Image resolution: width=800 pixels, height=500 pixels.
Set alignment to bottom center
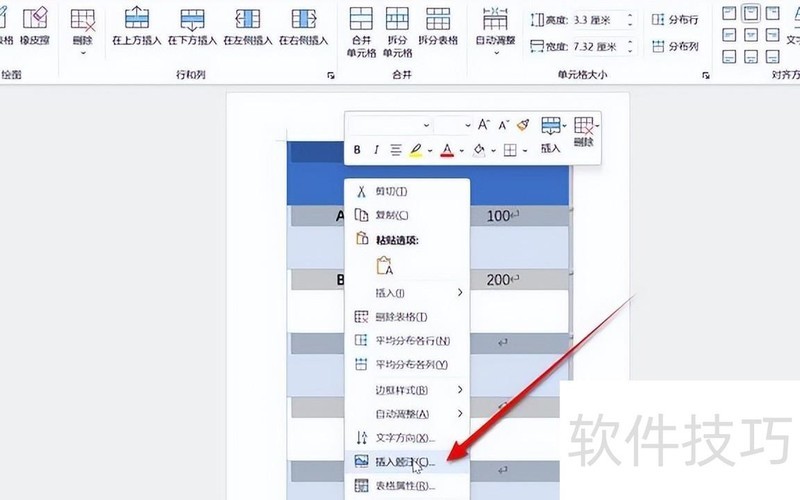(751, 56)
